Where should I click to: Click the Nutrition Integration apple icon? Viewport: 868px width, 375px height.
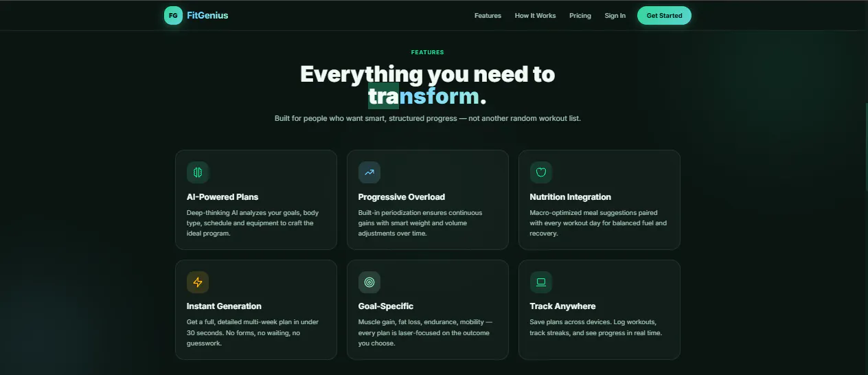[x=541, y=172]
